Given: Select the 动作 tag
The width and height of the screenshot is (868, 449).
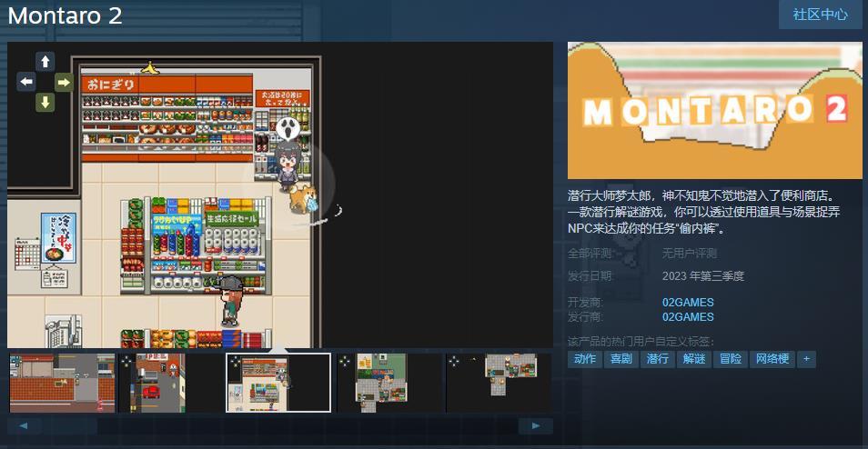Looking at the screenshot, I should pyautogui.click(x=584, y=359).
